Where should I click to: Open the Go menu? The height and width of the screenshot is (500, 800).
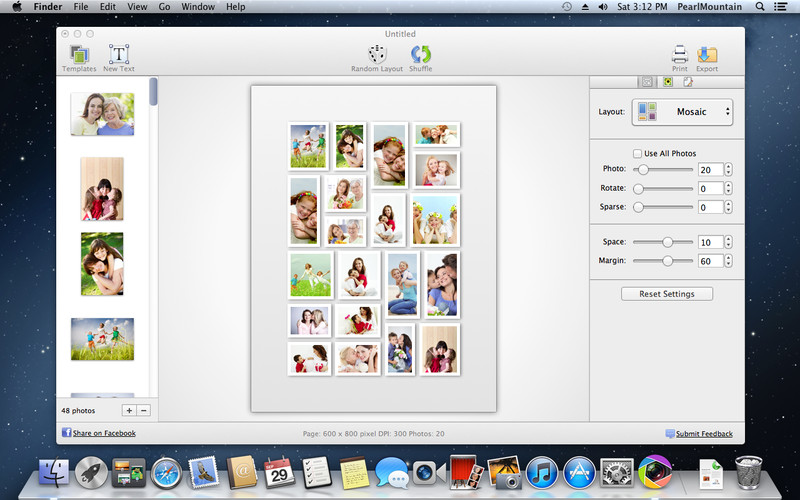(164, 7)
